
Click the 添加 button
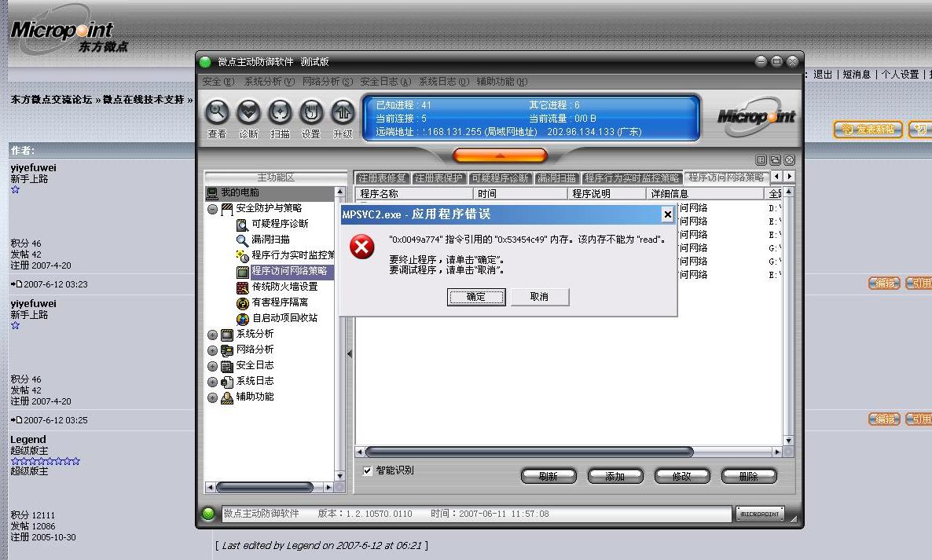(x=615, y=476)
